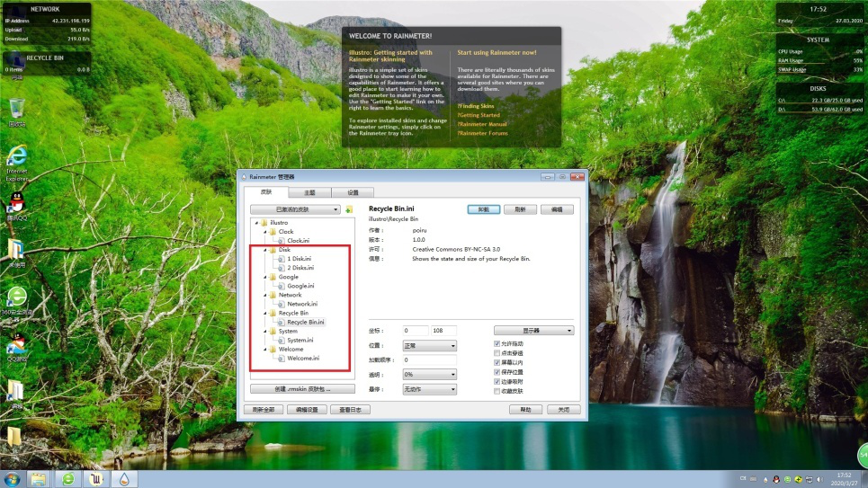This screenshot has height=488, width=868.
Task: Click the green plus add-skin icon
Action: tap(349, 209)
